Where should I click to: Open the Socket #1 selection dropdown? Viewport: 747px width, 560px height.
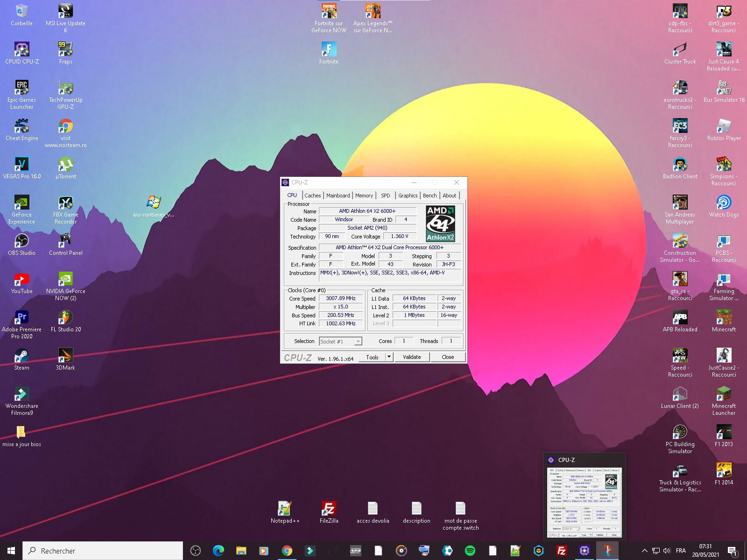click(340, 342)
